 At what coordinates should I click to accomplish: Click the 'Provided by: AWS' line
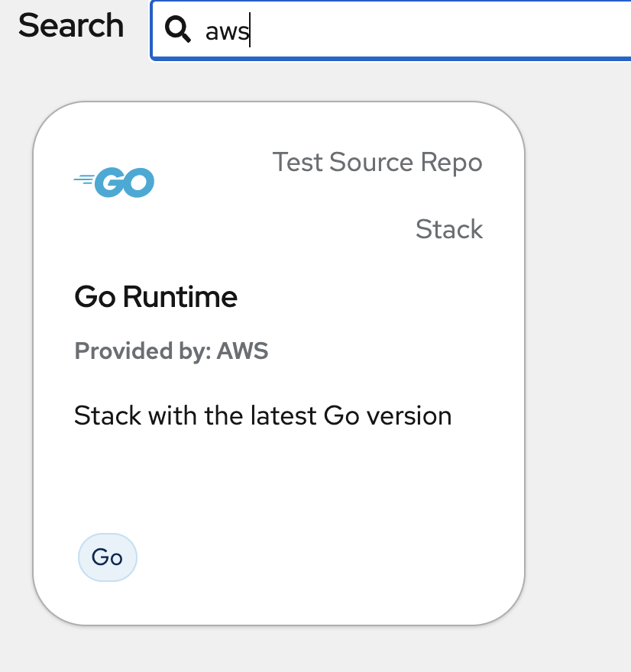(171, 351)
